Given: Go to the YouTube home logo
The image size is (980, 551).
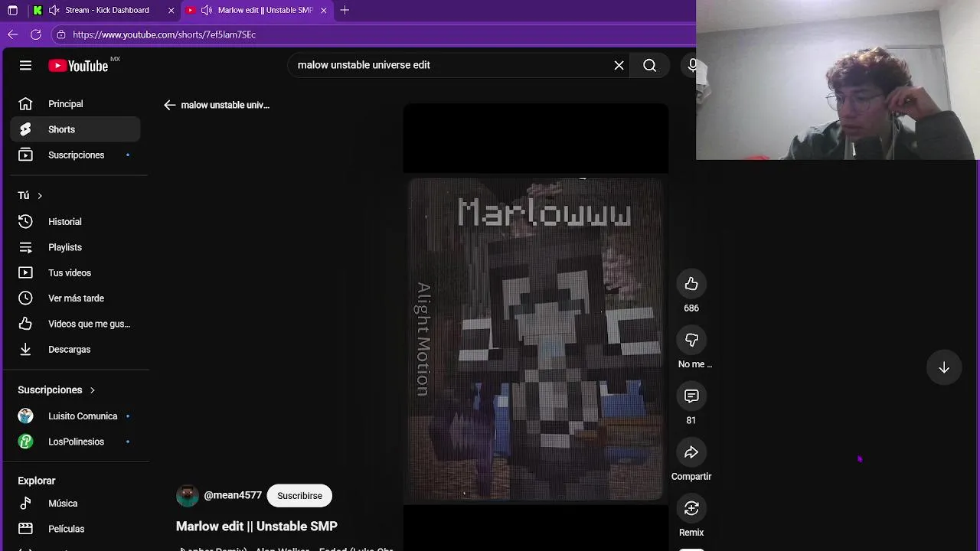Looking at the screenshot, I should click(78, 66).
